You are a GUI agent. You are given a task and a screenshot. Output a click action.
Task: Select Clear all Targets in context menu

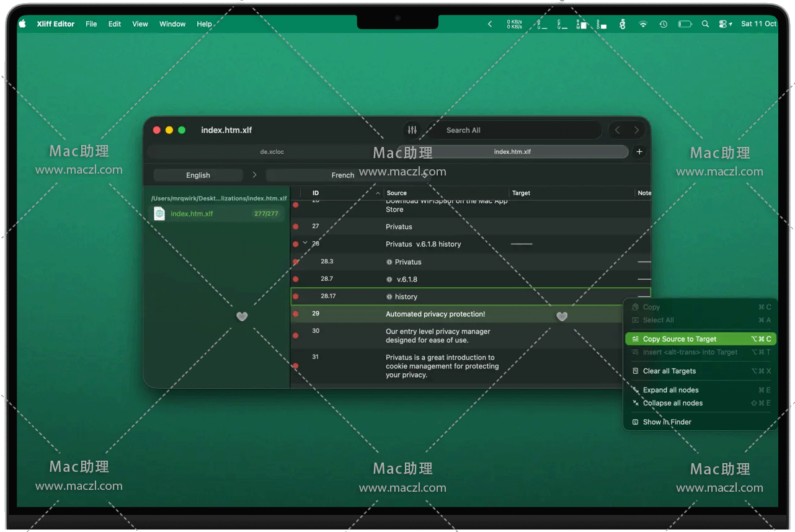click(x=669, y=371)
